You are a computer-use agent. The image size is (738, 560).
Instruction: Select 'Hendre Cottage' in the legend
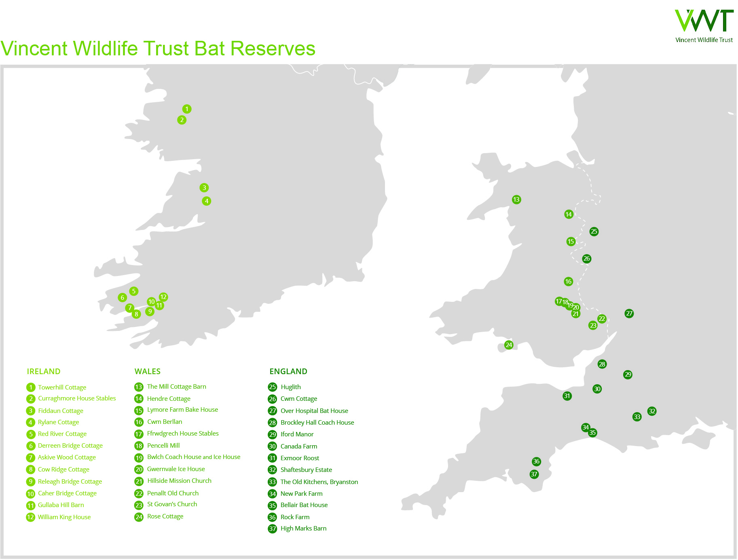169,399
